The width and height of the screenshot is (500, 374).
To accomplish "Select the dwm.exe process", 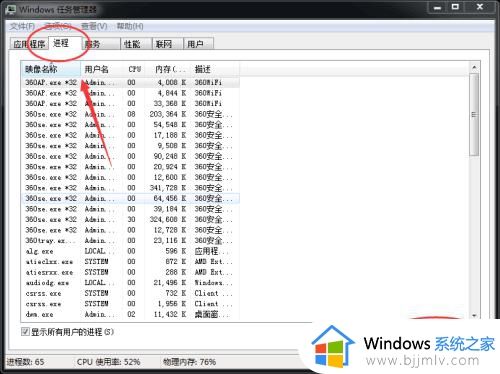I will (x=130, y=314).
